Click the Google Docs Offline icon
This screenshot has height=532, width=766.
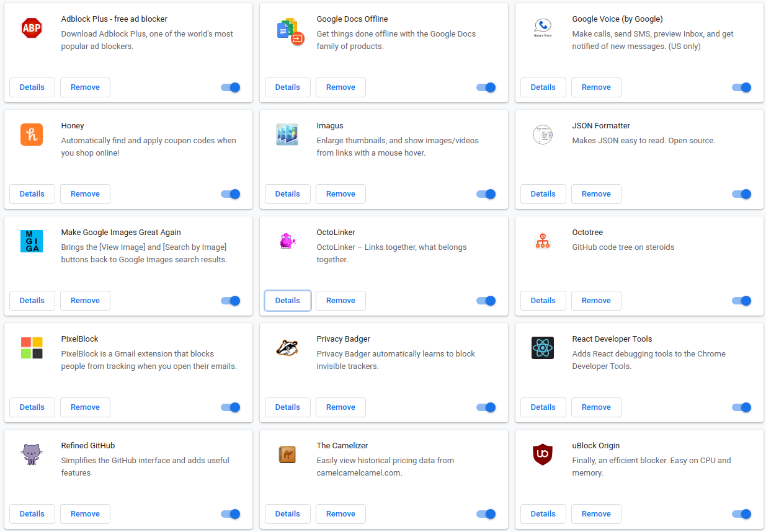(290, 30)
